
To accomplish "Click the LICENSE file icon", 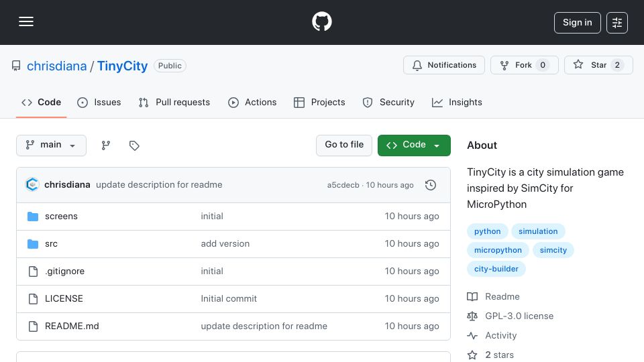I will tap(33, 299).
